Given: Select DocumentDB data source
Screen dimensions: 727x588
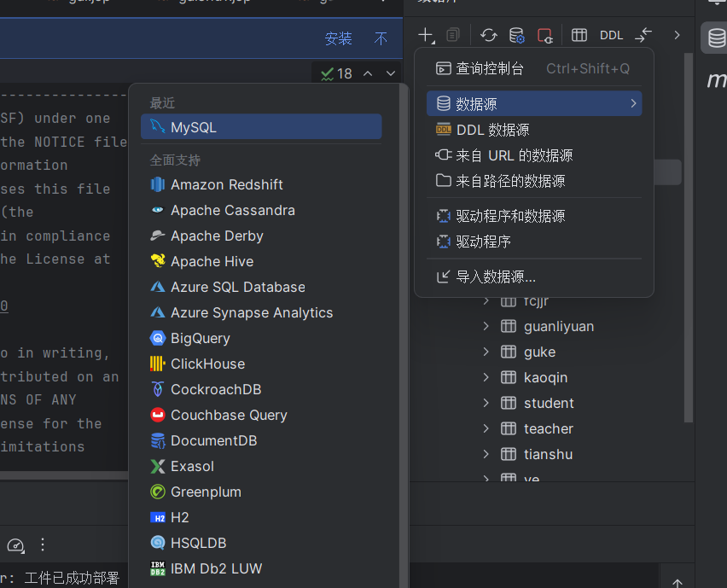Looking at the screenshot, I should (261, 440).
